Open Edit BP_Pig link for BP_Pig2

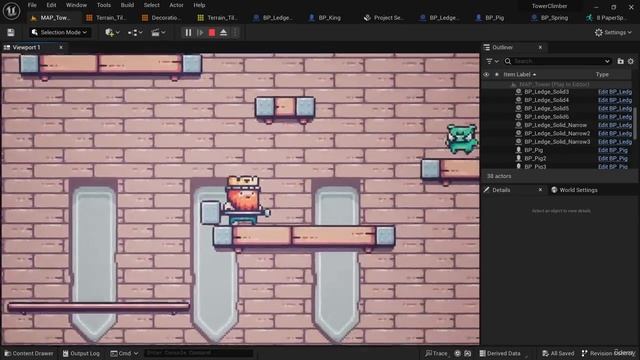(x=613, y=158)
